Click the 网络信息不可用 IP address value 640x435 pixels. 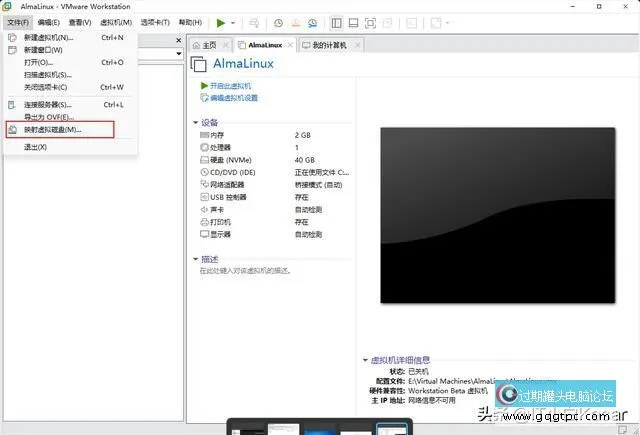coord(432,400)
